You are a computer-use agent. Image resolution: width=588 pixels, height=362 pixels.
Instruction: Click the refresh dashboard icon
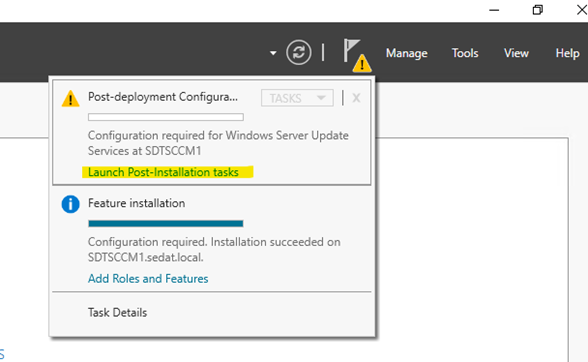298,52
